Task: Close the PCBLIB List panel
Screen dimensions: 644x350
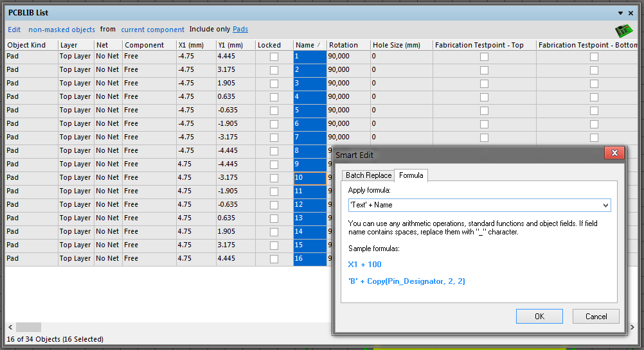Action: pyautogui.click(x=631, y=13)
